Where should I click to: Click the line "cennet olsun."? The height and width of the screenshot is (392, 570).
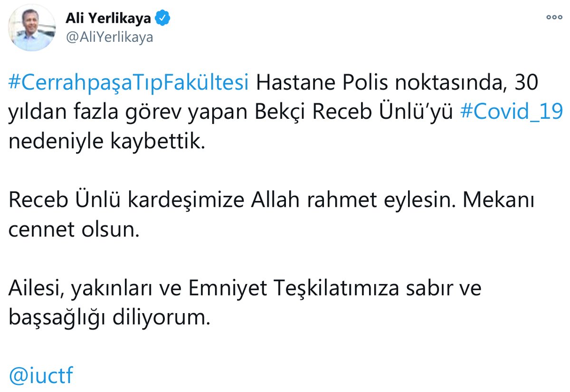(x=75, y=230)
